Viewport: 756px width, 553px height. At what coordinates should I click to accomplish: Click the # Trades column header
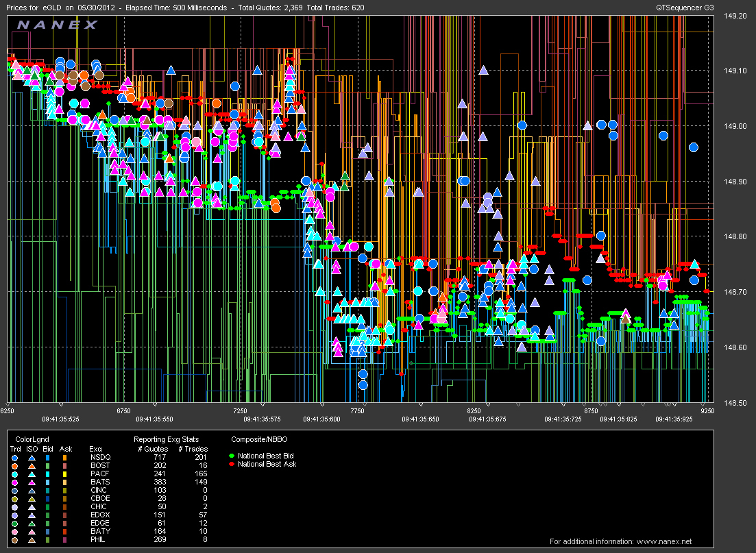[x=193, y=449]
